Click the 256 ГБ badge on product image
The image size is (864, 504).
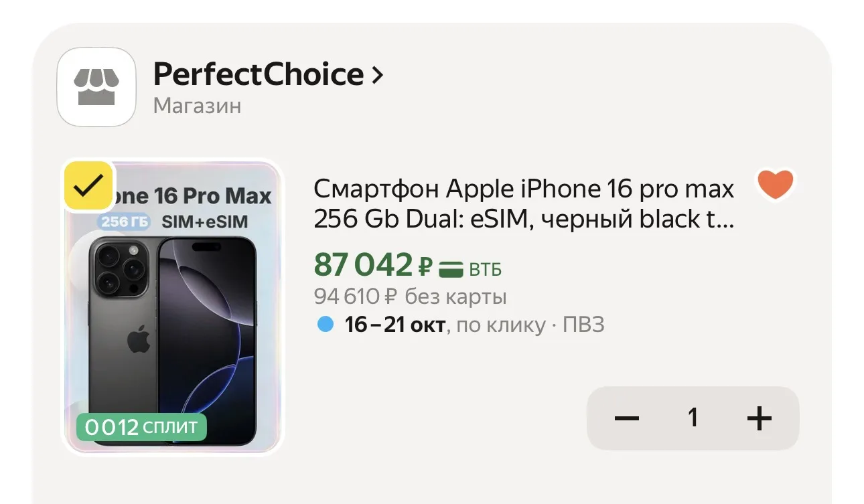click(x=125, y=222)
